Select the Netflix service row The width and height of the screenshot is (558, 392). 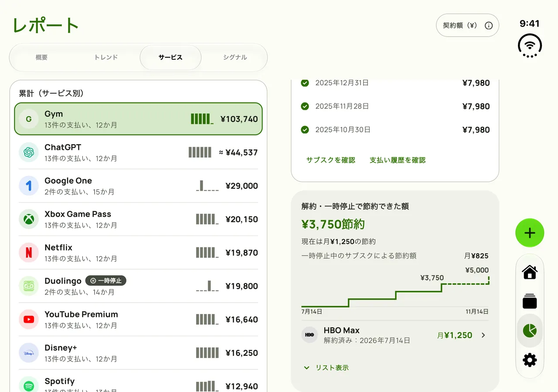pyautogui.click(x=138, y=253)
